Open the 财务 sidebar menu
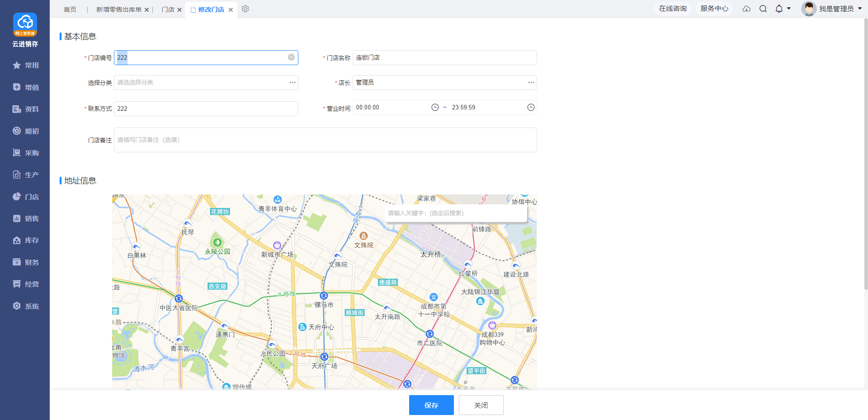Screen dimensions: 868x420 point(25,262)
